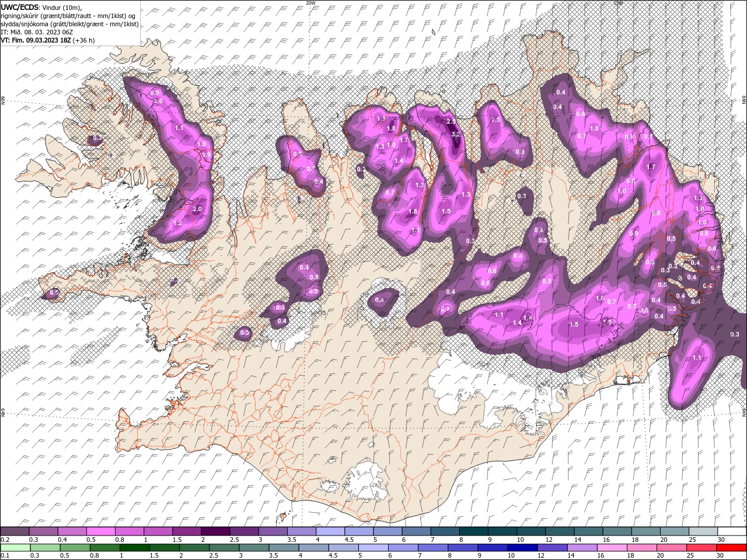Click the '15W' longitude label at top
Viewport: 747px width, 560px height.
click(x=618, y=3)
